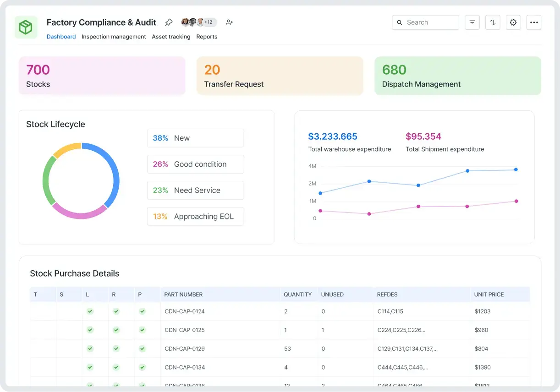
Task: Click the add member icon
Action: pos(230,22)
